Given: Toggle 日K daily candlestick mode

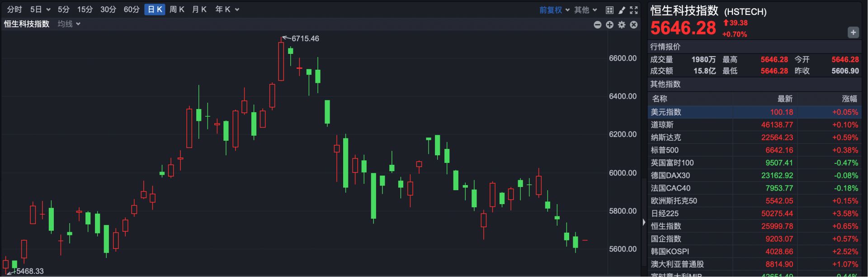Looking at the screenshot, I should (x=154, y=9).
